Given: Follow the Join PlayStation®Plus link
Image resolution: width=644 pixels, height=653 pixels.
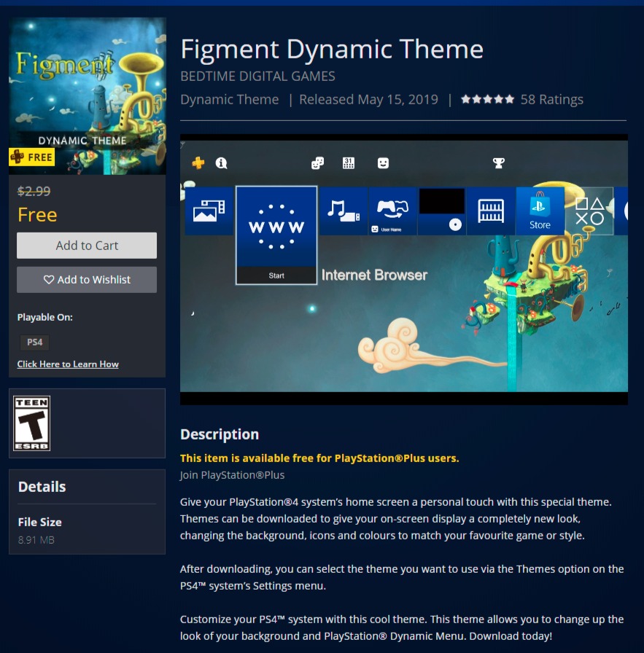Looking at the screenshot, I should click(232, 474).
